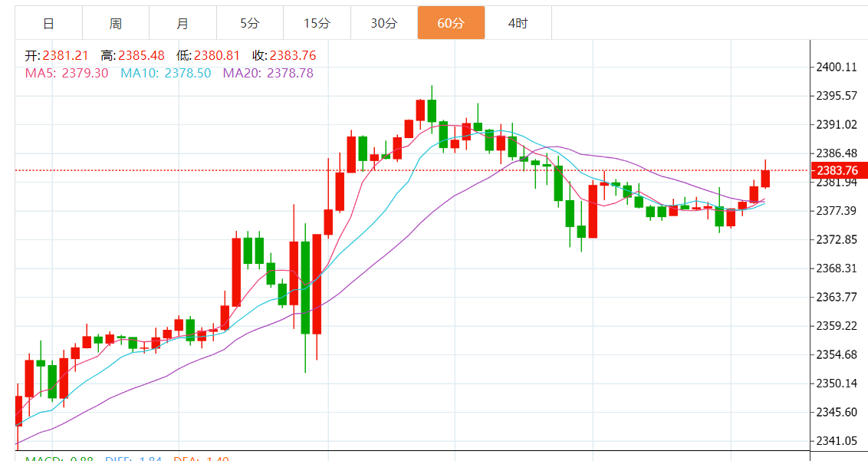Click the 2345.60 price axis label
This screenshot has height=461, width=868.
[x=837, y=412]
